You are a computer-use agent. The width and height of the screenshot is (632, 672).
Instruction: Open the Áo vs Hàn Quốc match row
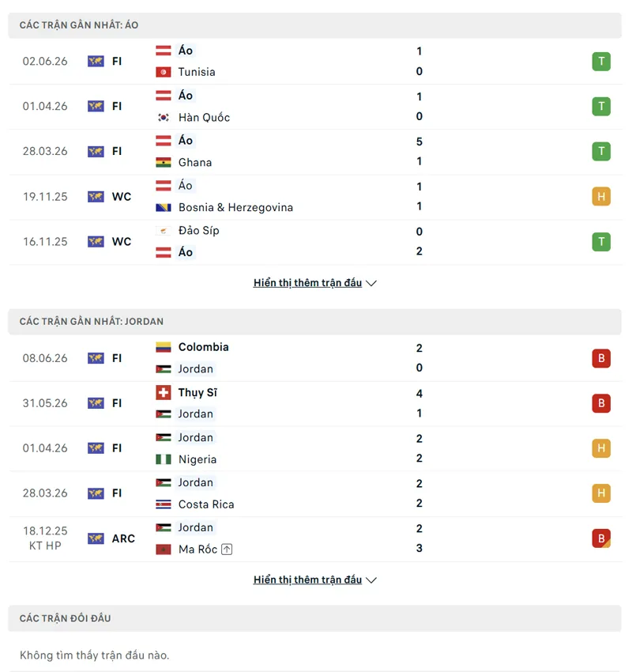[315, 107]
